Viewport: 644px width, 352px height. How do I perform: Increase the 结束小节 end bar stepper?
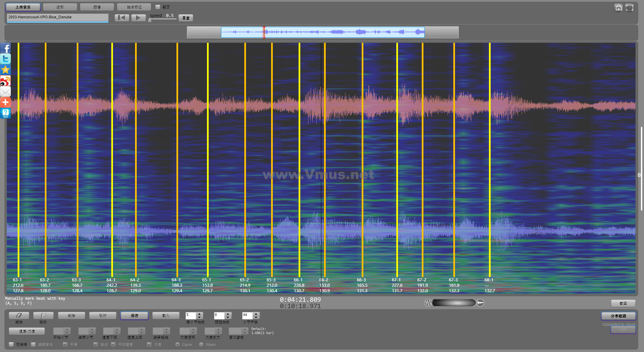click(92, 329)
